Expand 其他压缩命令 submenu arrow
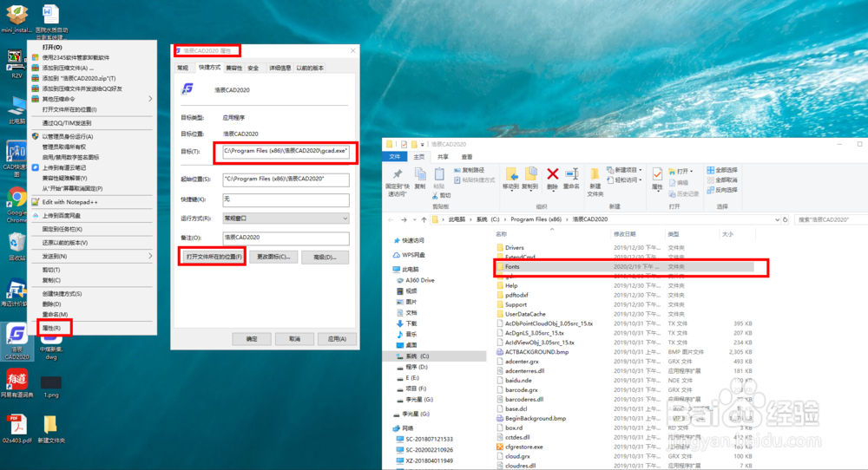This screenshot has width=868, height=470. click(150, 99)
